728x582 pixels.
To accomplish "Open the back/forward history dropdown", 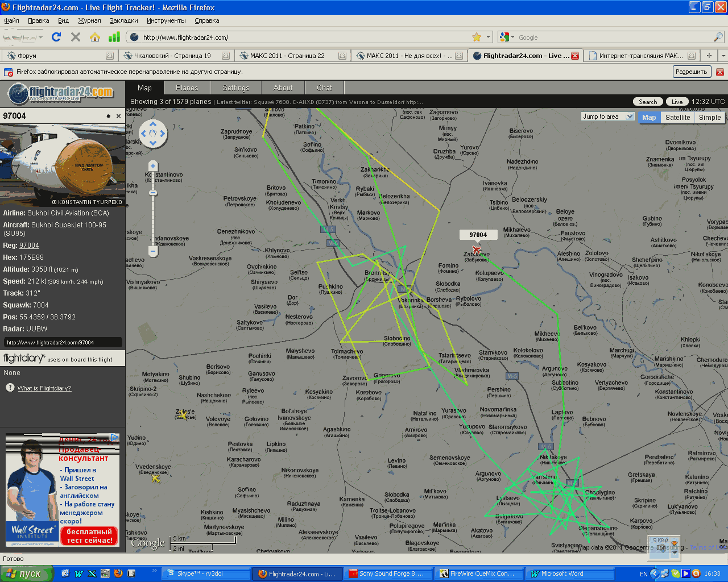I will click(40, 38).
